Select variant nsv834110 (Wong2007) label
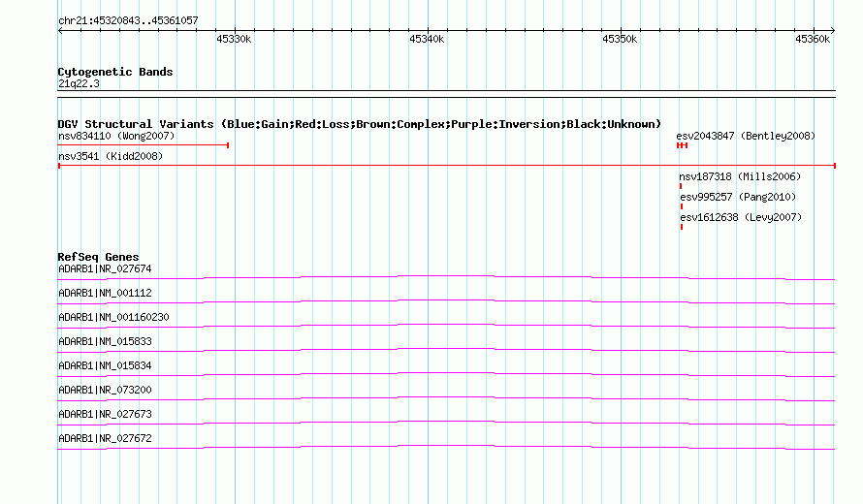863x504 pixels. (x=116, y=136)
